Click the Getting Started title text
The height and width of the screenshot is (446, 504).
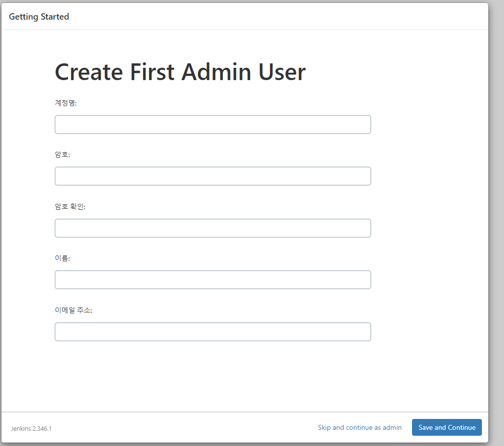coord(39,17)
